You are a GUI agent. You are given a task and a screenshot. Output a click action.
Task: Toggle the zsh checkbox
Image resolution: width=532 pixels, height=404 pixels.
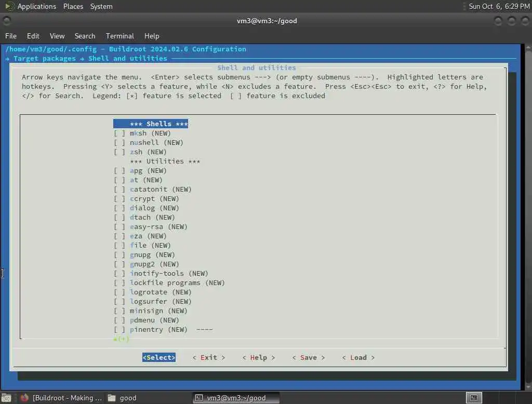[x=119, y=152]
